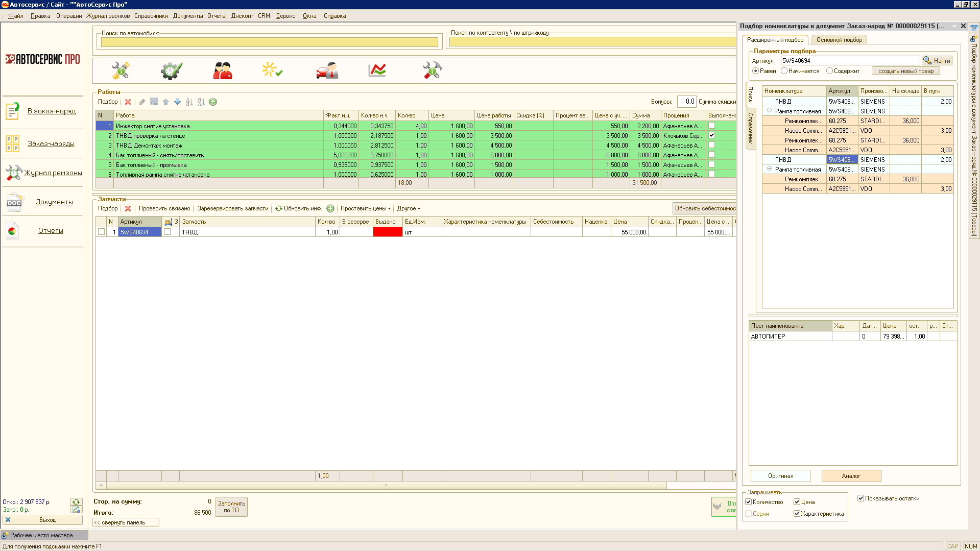Screen dimensions: 980x551
Task: Click green plus icon in Работы toolbar
Action: (x=213, y=102)
